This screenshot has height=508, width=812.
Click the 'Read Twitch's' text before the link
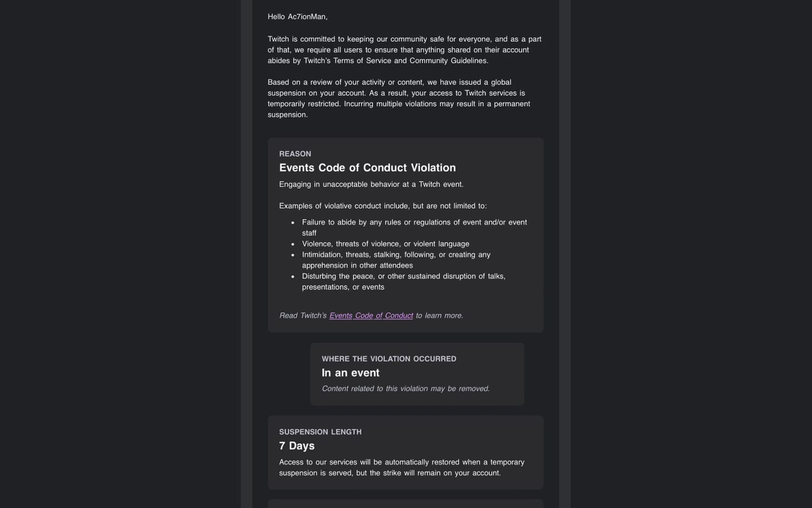point(303,315)
